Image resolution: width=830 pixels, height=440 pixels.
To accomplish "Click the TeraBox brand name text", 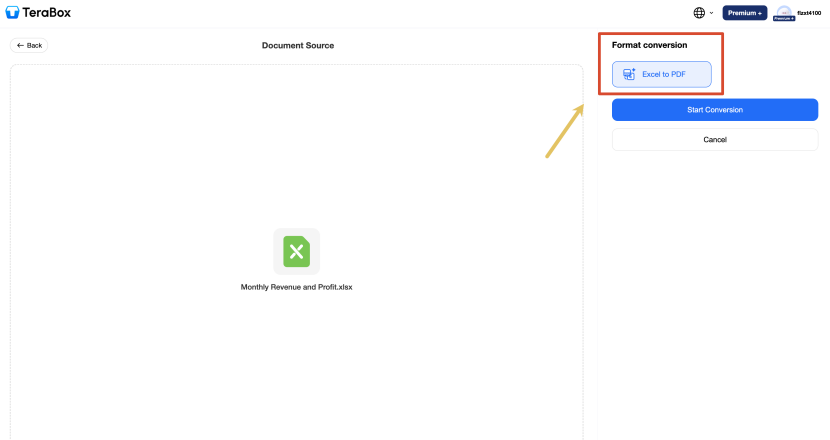I will 47,13.
